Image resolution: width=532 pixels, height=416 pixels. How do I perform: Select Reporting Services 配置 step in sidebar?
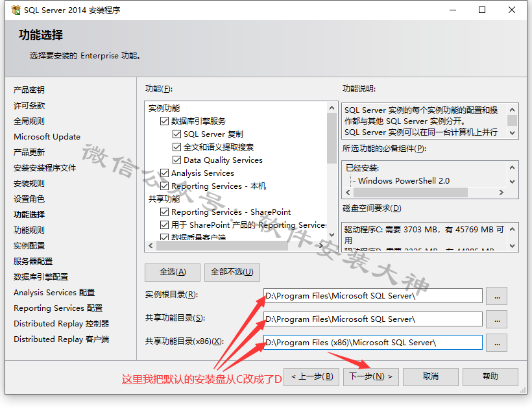point(58,308)
